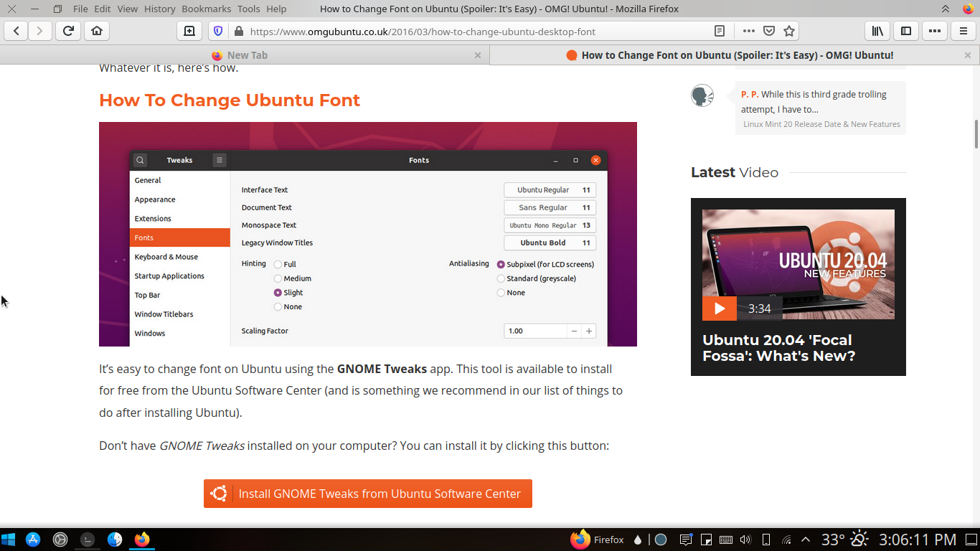Click the water droplet tray icon
Image resolution: width=980 pixels, height=551 pixels.
pyautogui.click(x=638, y=540)
